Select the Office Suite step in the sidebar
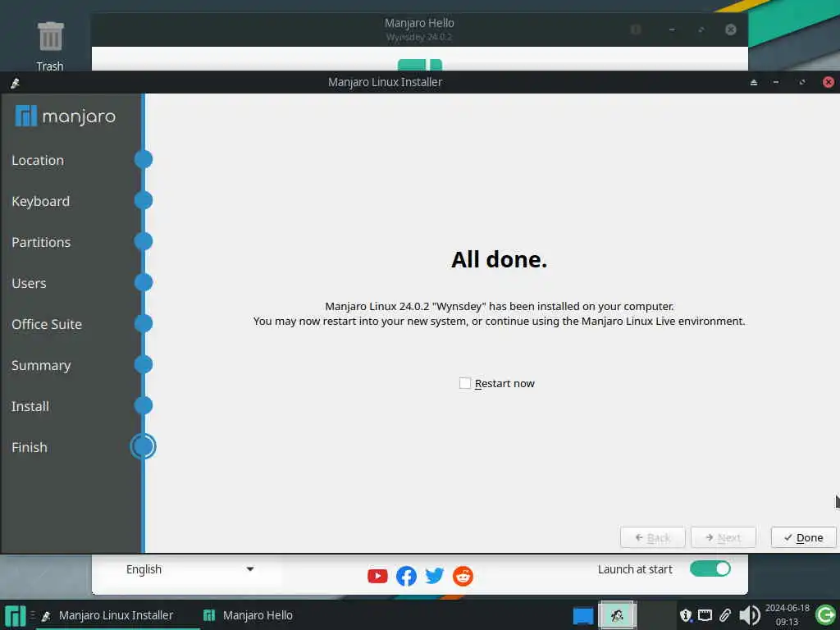The height and width of the screenshot is (630, 840). pyautogui.click(x=47, y=324)
